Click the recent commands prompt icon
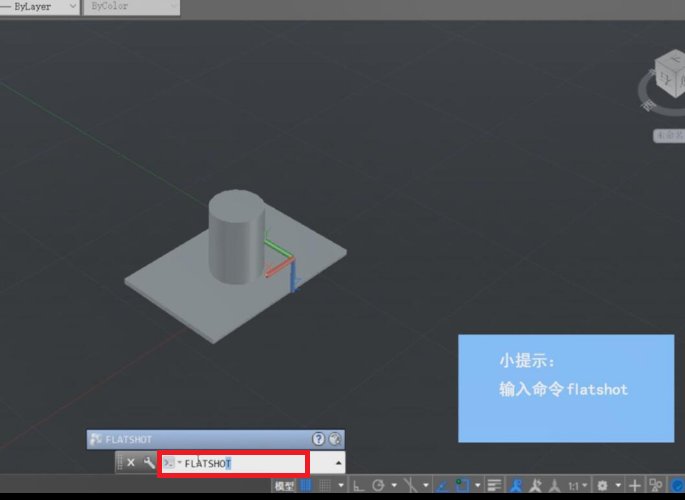 point(169,463)
